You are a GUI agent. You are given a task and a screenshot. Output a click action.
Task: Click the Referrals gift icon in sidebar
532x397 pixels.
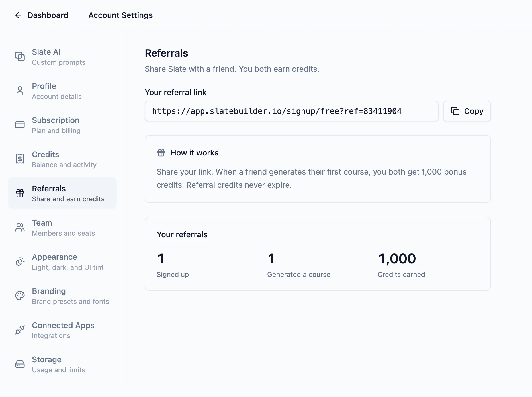(20, 193)
